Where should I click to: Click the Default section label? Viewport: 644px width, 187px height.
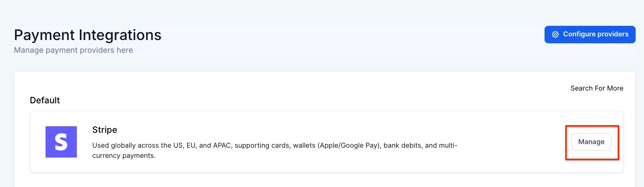tap(45, 100)
